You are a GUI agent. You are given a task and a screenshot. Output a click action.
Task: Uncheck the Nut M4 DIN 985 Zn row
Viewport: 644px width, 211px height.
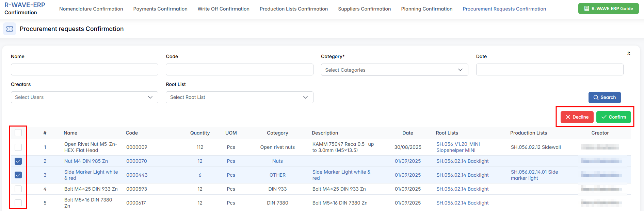point(18,161)
